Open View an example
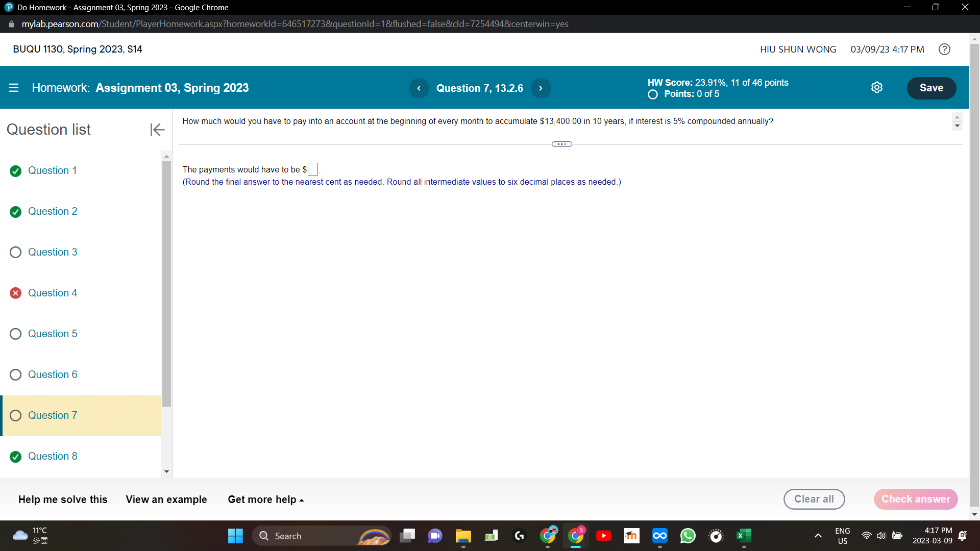Image resolution: width=980 pixels, height=551 pixels. tap(166, 499)
